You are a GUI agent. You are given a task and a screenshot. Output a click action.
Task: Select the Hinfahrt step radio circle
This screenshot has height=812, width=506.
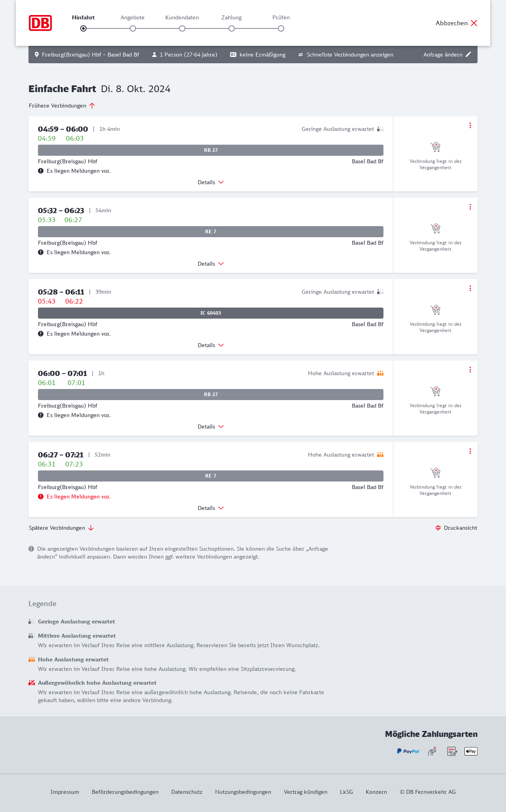tap(83, 28)
